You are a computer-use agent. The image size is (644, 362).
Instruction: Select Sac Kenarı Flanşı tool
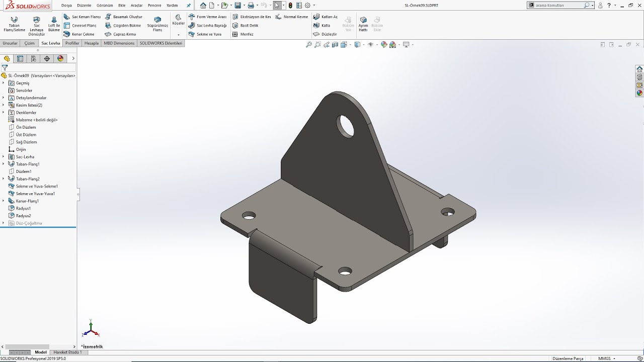[x=82, y=17]
